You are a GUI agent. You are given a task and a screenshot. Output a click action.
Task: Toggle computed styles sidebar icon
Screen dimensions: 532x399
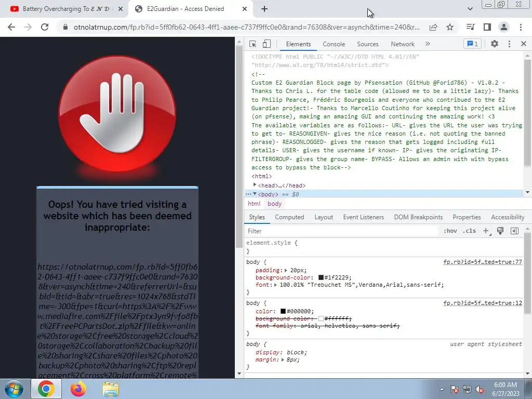[514, 231]
